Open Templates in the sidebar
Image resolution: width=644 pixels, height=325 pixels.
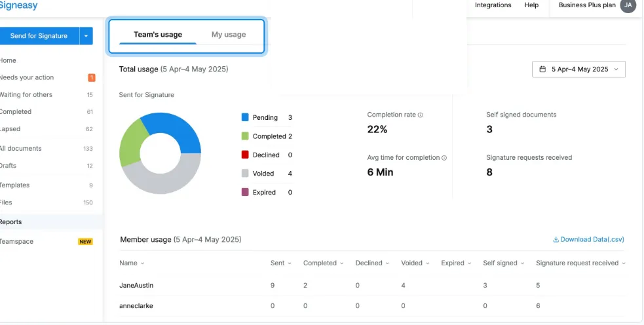(x=15, y=185)
